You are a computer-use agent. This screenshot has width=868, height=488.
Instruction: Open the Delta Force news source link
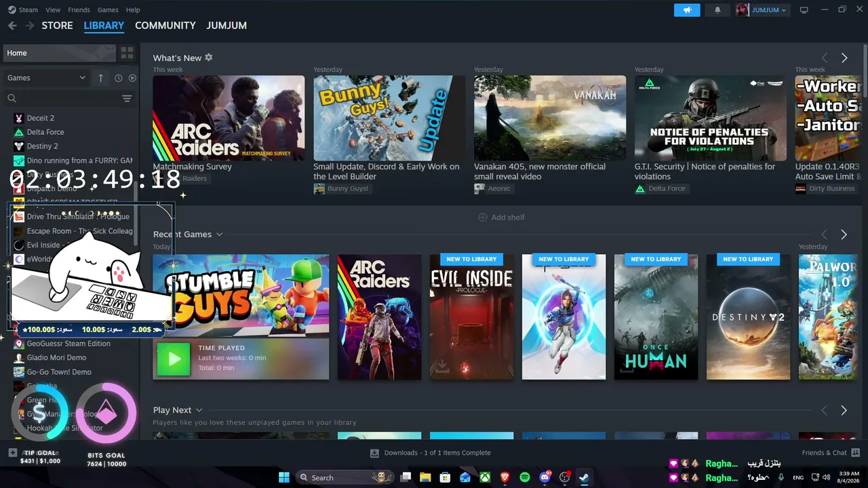pos(660,188)
